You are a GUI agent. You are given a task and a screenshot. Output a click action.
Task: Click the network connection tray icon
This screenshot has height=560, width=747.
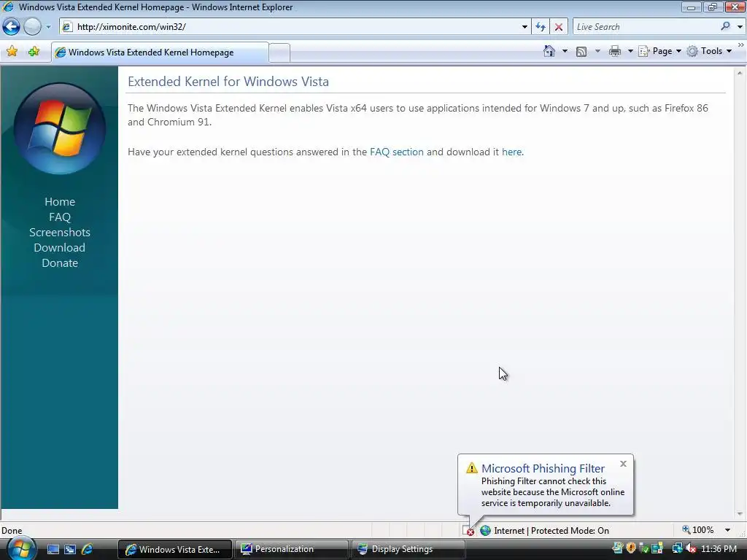[x=678, y=548]
